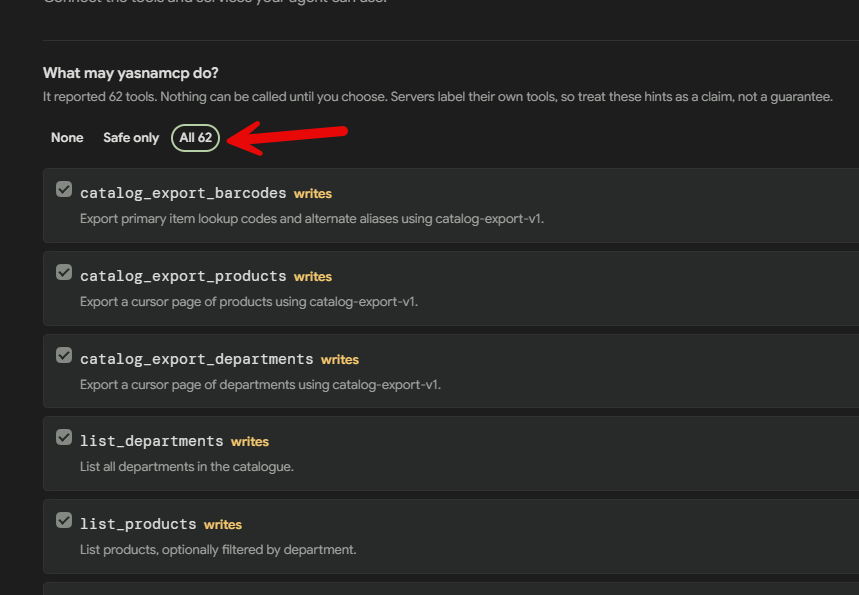Select the All 62 tools preset

[196, 138]
